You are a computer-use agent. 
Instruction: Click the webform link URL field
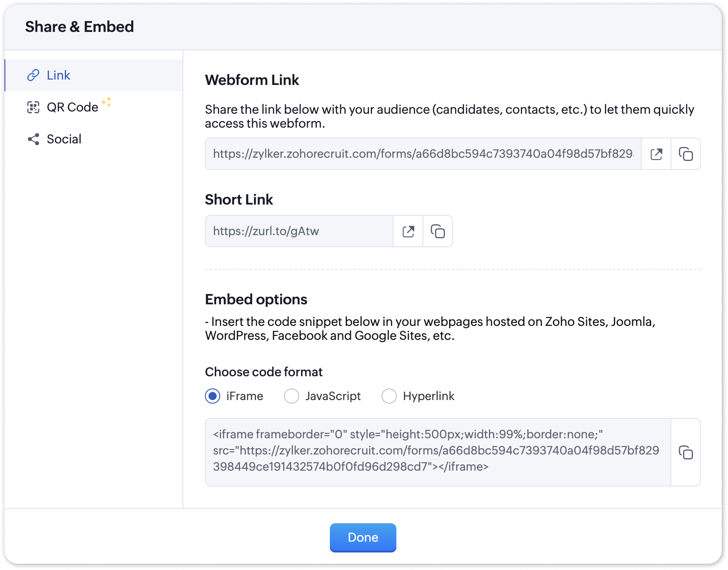[x=422, y=154]
